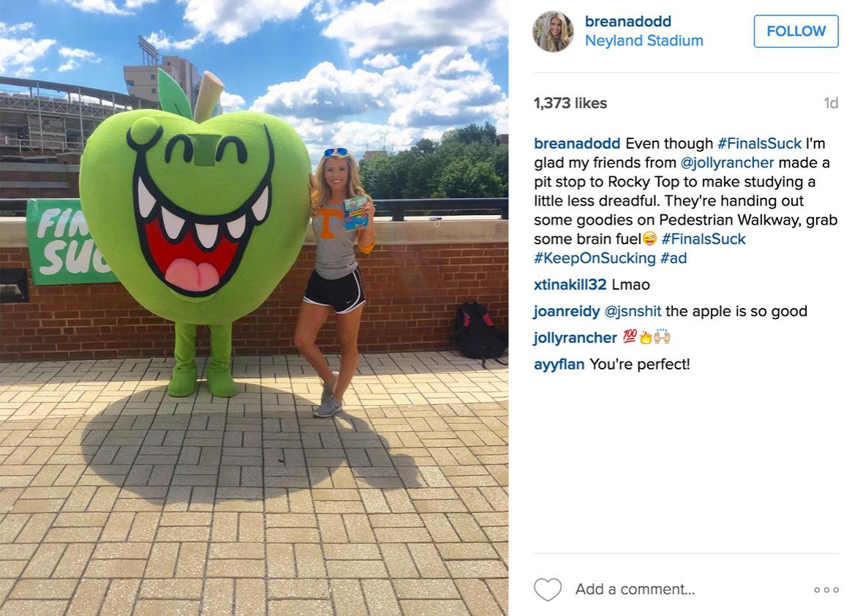Open the breanadodd profile avatar

tap(553, 31)
